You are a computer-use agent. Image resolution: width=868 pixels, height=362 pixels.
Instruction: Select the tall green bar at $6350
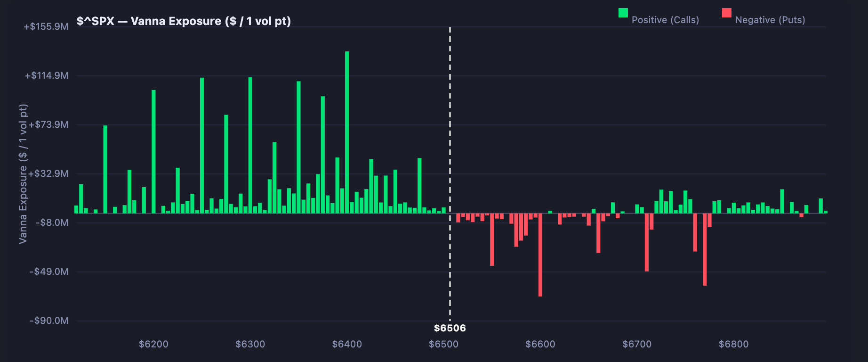click(298, 147)
